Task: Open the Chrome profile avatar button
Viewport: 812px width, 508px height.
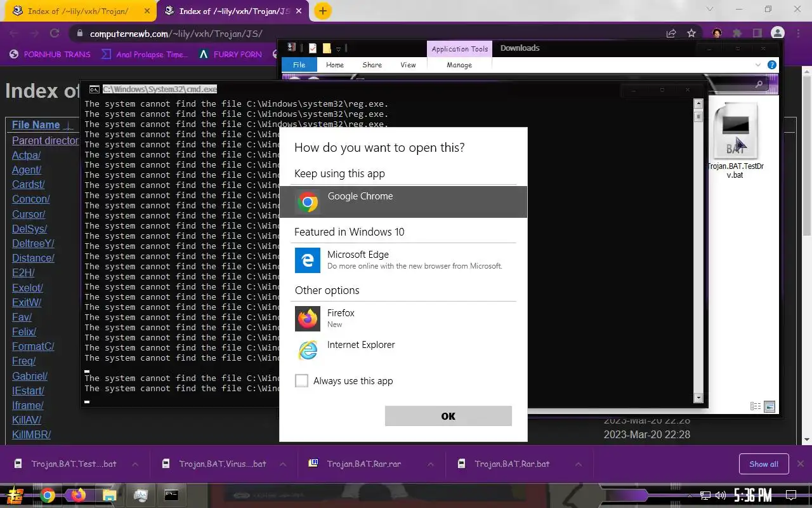Action: tap(778, 34)
